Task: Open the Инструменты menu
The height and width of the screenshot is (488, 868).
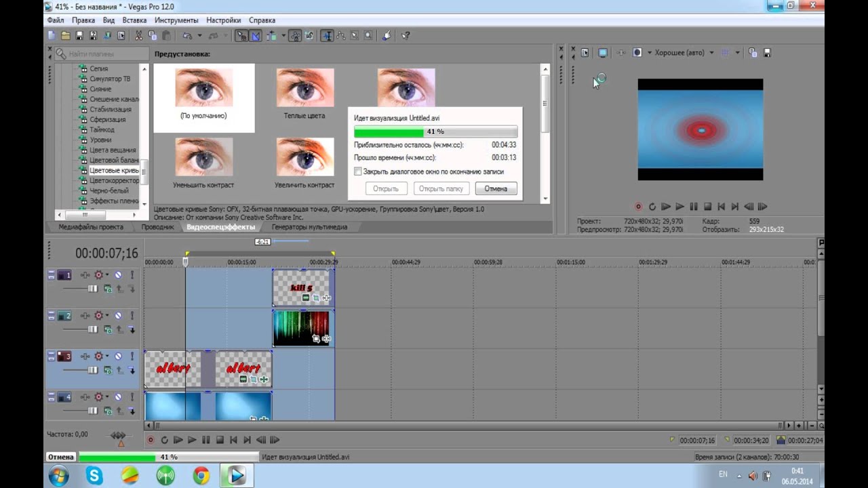Action: tap(176, 20)
